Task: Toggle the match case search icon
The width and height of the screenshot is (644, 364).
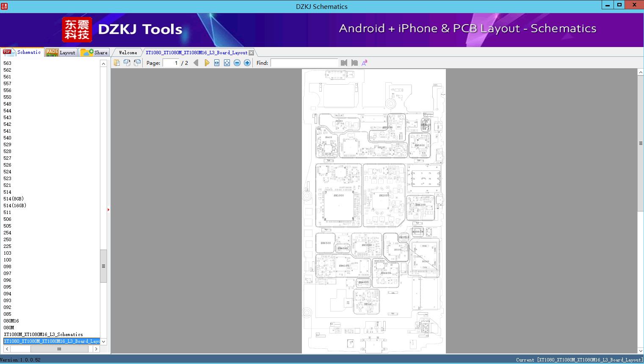Action: pos(364,63)
